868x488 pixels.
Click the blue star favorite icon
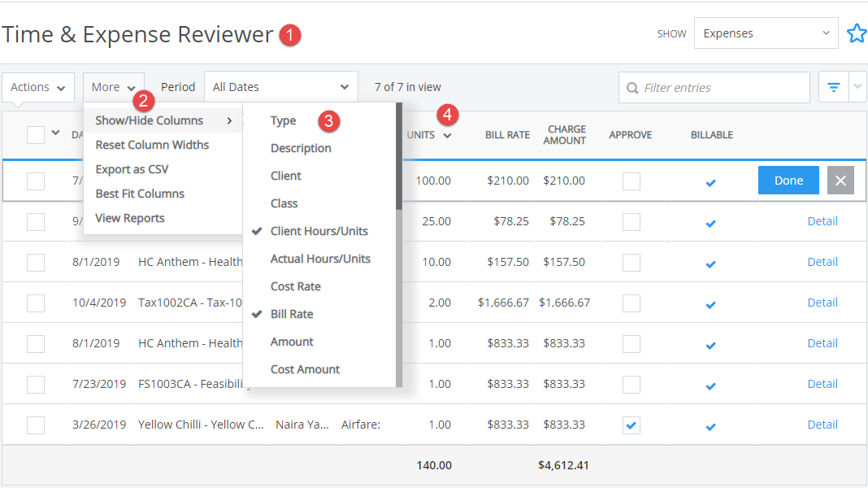[x=857, y=33]
